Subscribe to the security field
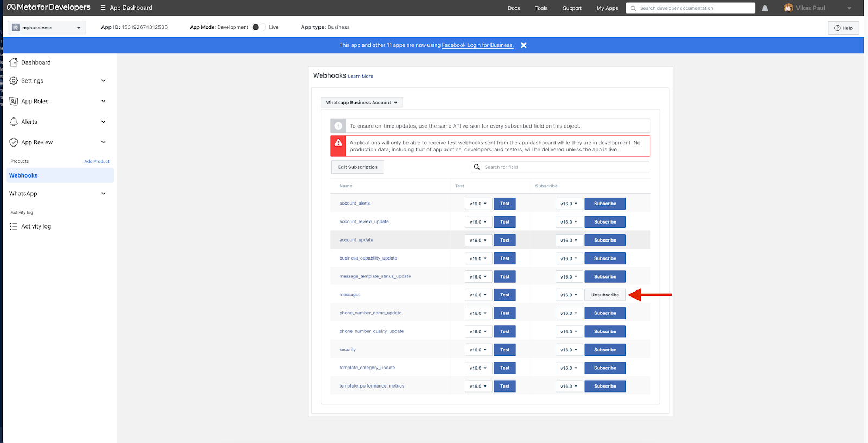 click(605, 350)
